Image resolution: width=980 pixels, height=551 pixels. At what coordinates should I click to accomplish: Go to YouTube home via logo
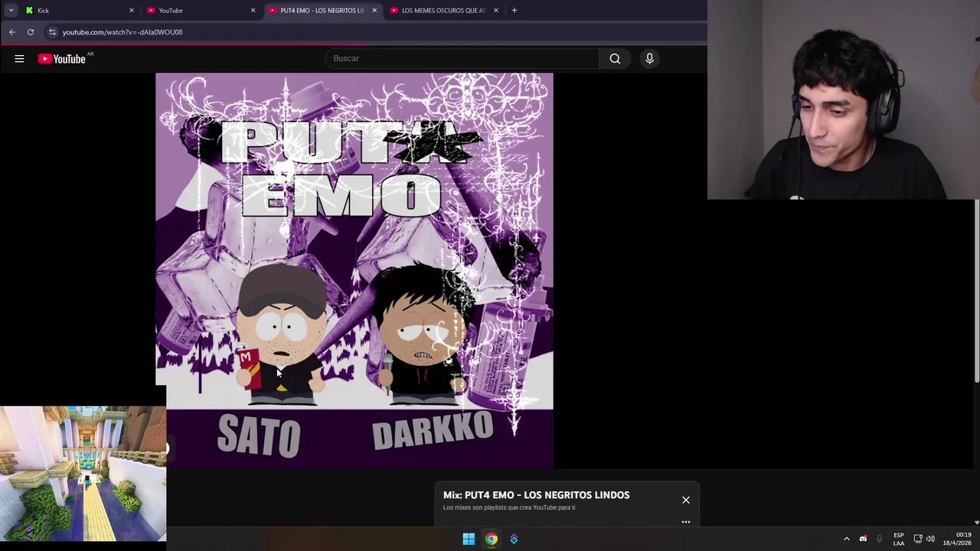pyautogui.click(x=61, y=59)
